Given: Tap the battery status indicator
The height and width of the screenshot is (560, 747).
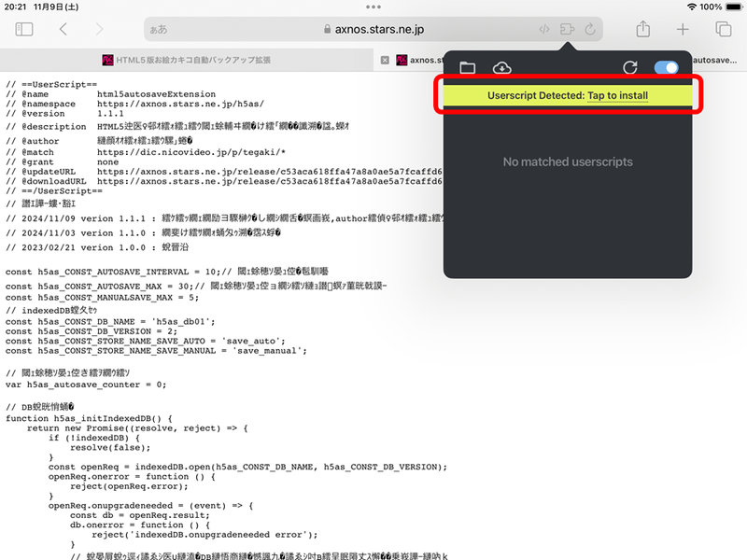Looking at the screenshot, I should pyautogui.click(x=734, y=7).
